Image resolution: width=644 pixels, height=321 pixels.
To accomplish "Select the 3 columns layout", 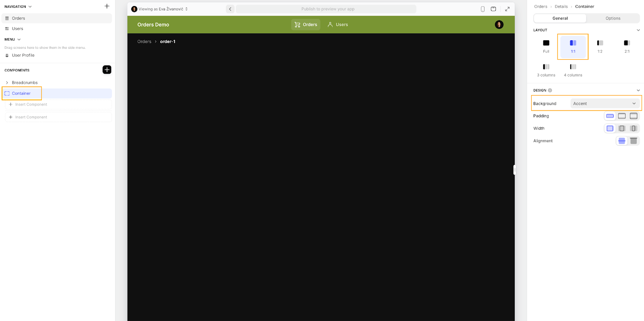I will pyautogui.click(x=546, y=70).
